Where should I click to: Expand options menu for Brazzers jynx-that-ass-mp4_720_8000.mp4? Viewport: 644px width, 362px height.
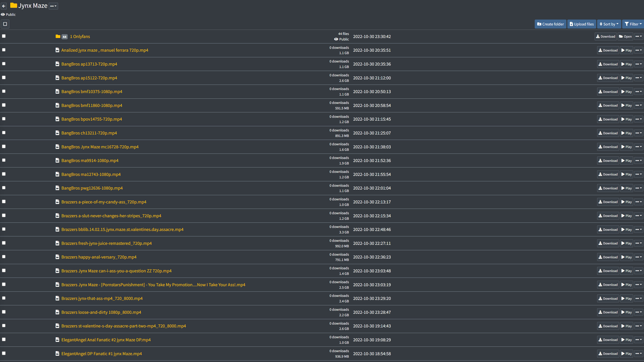coord(638,298)
